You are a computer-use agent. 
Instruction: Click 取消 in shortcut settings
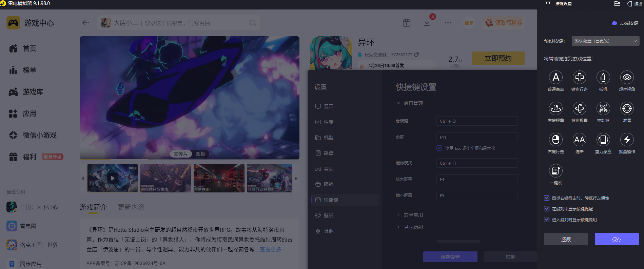coord(510,257)
